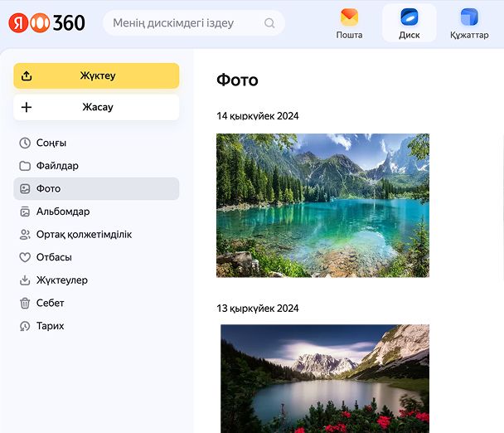This screenshot has height=433, width=504.
Task: Click the Yandex 360 logo
Action: tap(47, 22)
